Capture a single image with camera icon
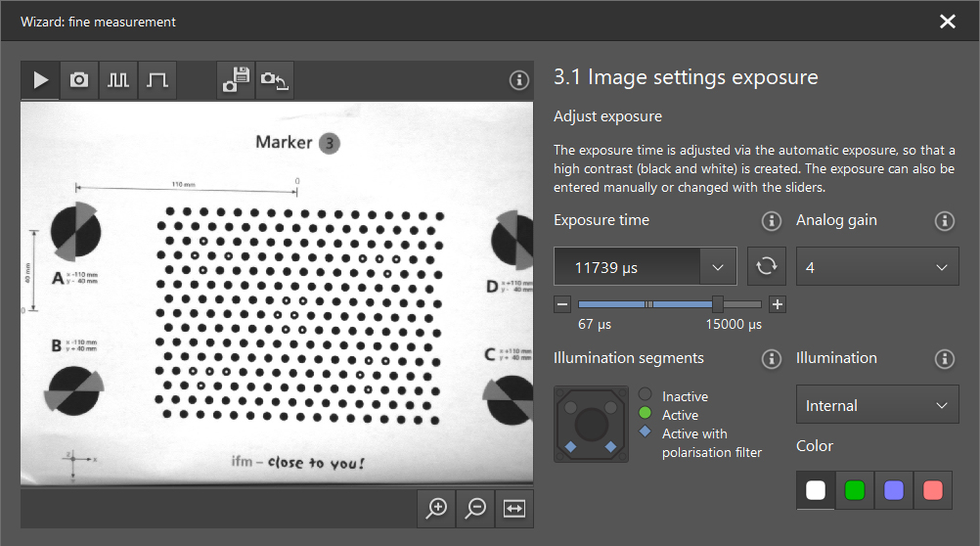This screenshot has width=980, height=546. [79, 80]
